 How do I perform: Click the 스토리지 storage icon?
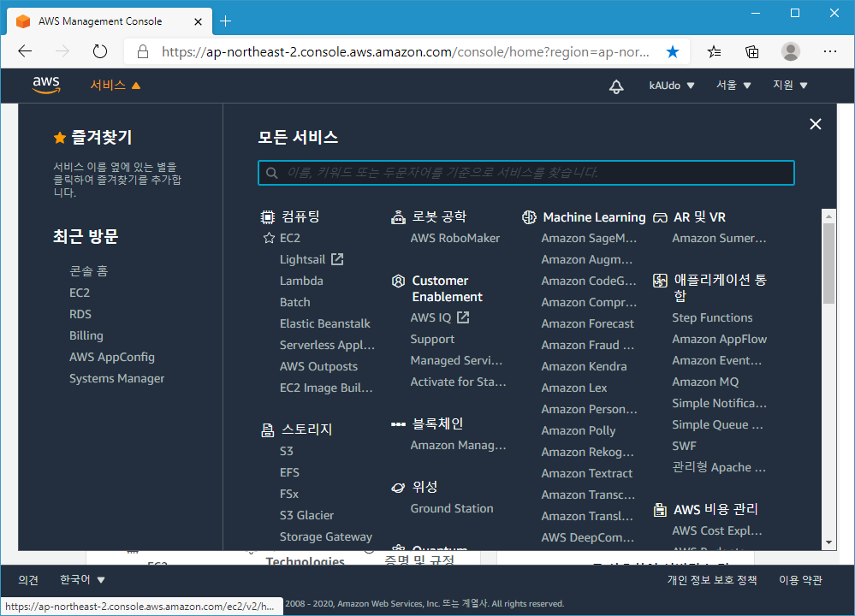(267, 430)
